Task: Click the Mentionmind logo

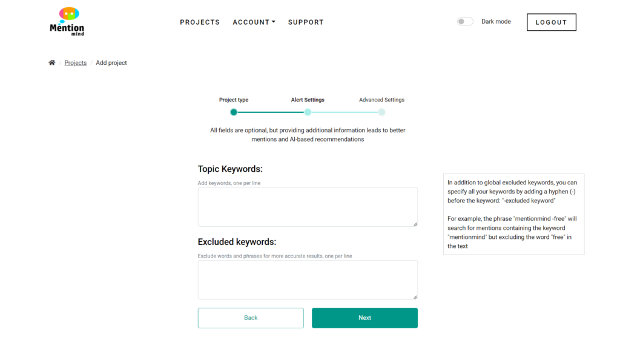Action: 67,22
